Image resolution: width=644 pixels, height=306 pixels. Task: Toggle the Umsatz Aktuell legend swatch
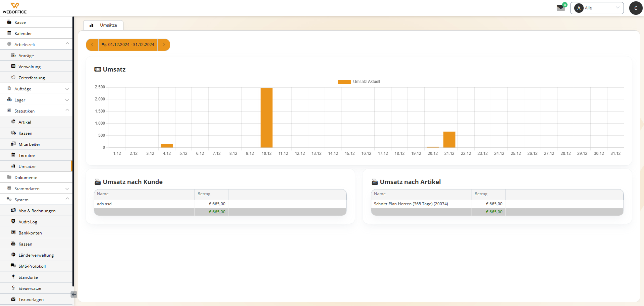coord(344,82)
